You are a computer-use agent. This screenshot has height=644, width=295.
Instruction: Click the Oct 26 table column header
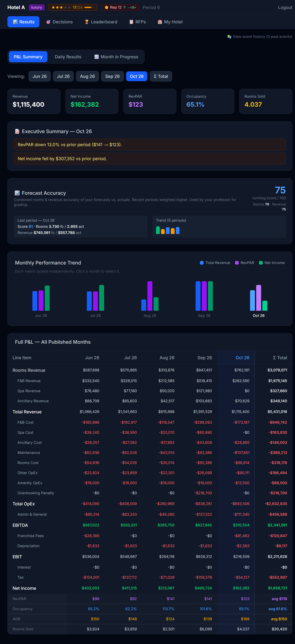coord(242,358)
